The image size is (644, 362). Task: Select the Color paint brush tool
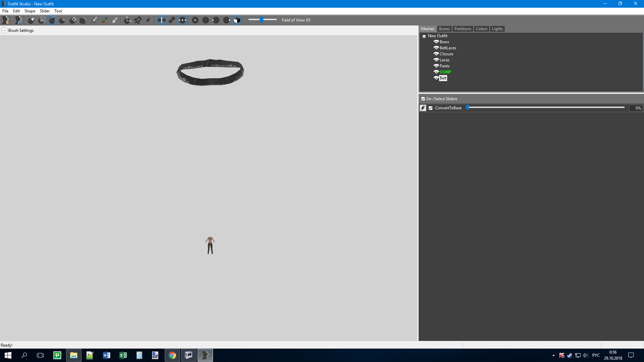104,20
